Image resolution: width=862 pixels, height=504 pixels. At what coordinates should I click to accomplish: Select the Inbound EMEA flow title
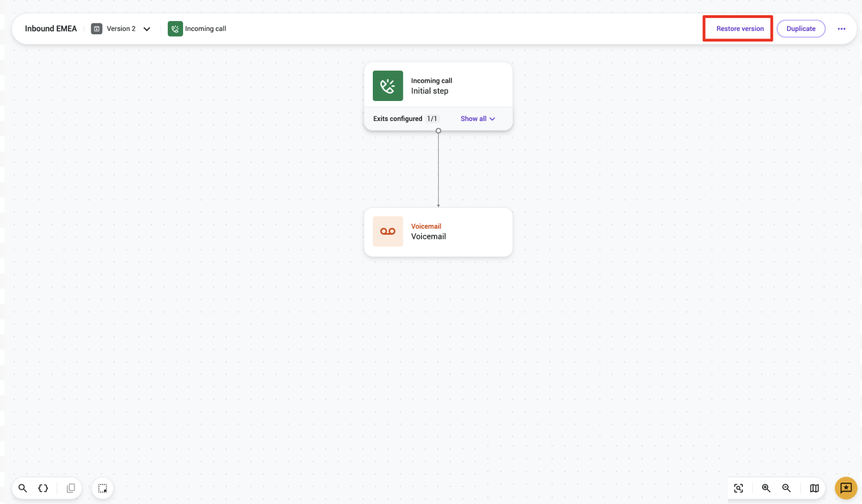tap(51, 29)
